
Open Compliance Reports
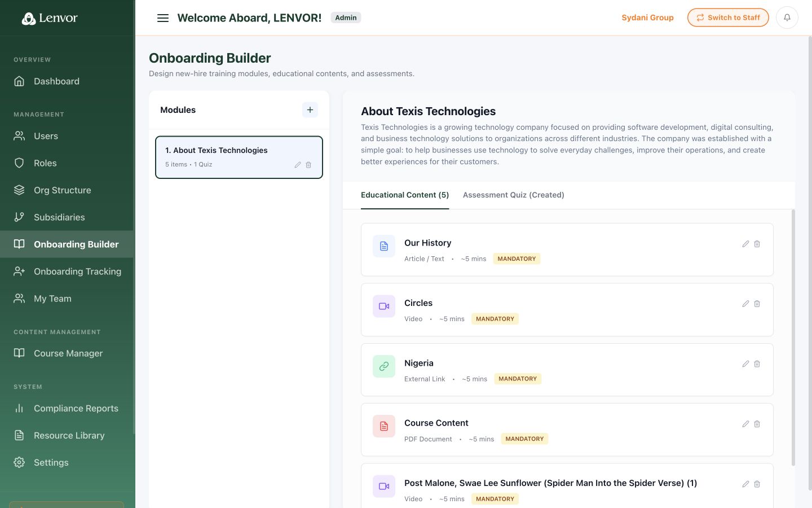(67, 408)
